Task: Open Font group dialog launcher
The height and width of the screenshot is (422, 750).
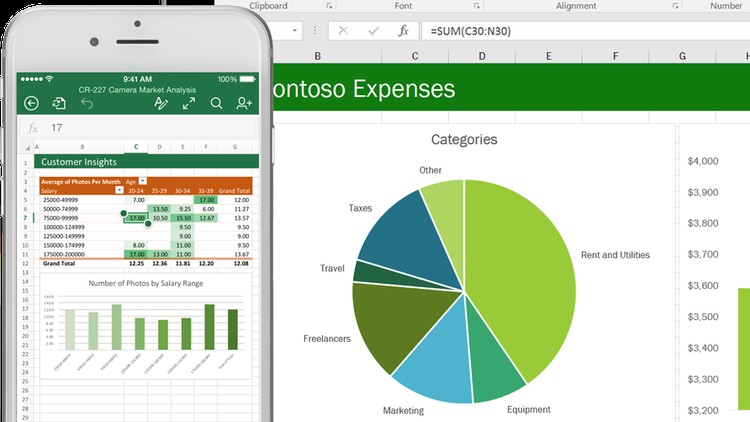Action: point(476,6)
